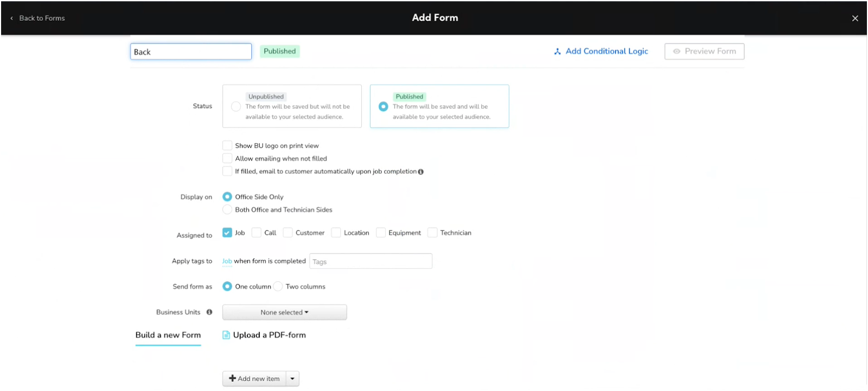
Task: Check email to customer automatically upon job completion
Action: pyautogui.click(x=227, y=171)
